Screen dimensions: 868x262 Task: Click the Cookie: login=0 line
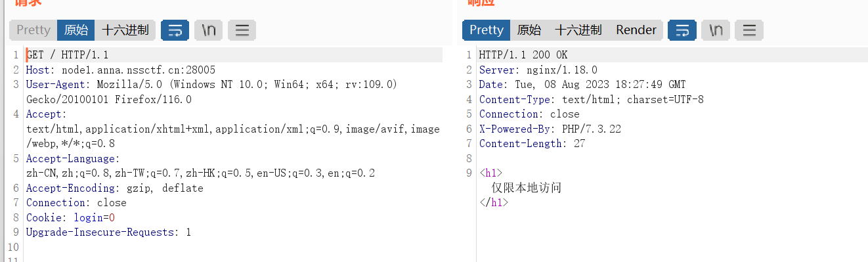70,217
